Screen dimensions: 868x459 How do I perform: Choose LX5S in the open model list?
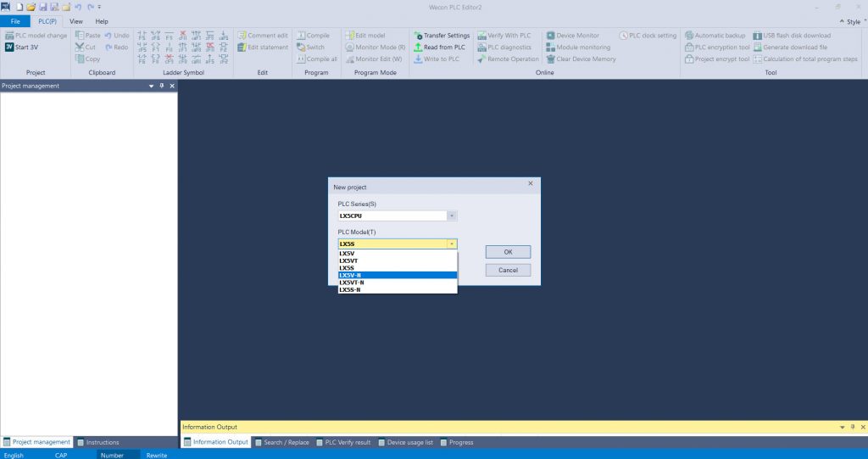point(398,268)
